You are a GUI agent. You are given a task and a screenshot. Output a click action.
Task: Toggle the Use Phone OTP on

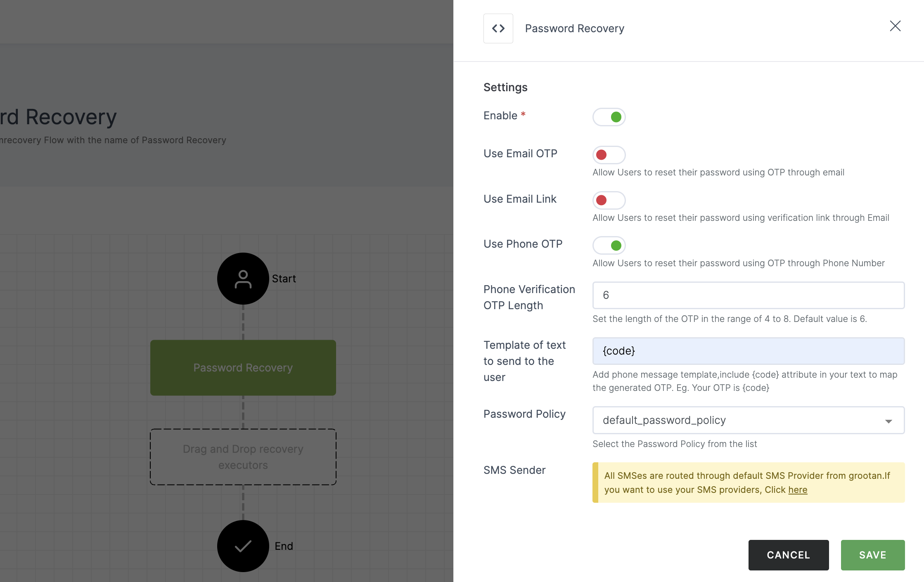coord(608,245)
